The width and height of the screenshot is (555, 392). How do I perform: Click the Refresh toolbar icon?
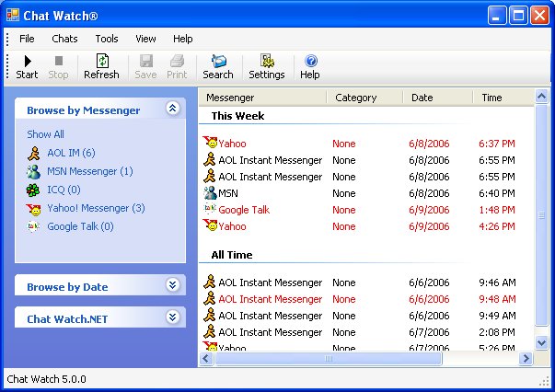(102, 61)
